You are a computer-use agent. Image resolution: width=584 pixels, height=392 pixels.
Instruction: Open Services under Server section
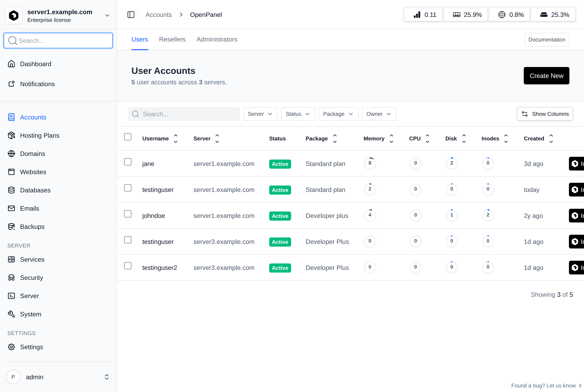coord(58,260)
